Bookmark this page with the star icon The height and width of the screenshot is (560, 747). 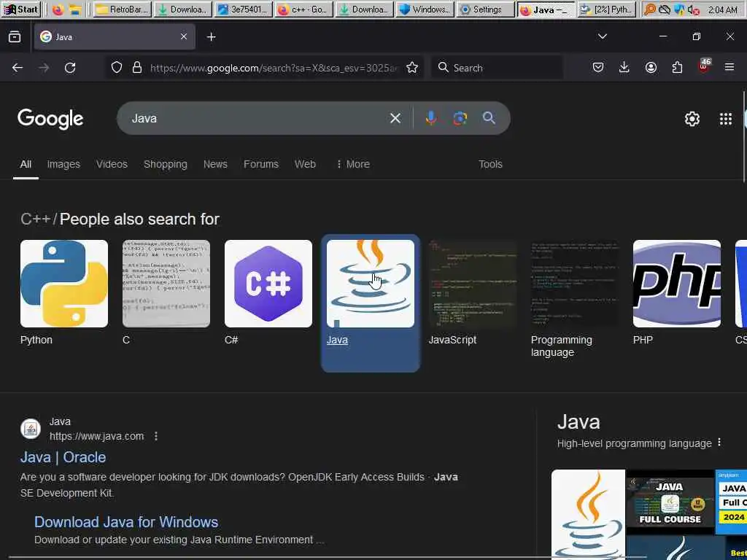tap(412, 68)
